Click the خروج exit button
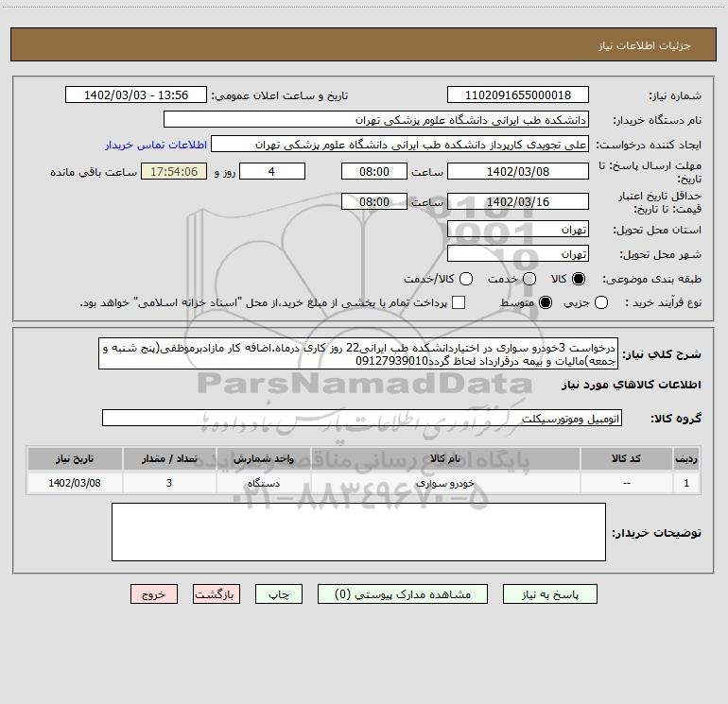This screenshot has height=704, width=728. (154, 594)
